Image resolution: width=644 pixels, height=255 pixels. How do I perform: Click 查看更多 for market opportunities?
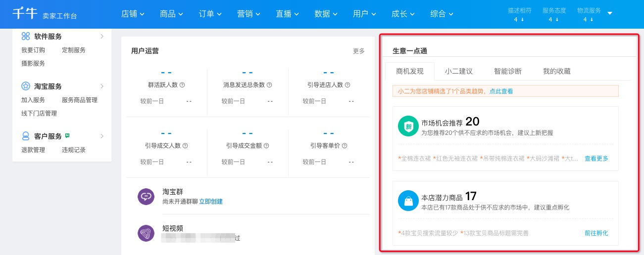coord(596,159)
